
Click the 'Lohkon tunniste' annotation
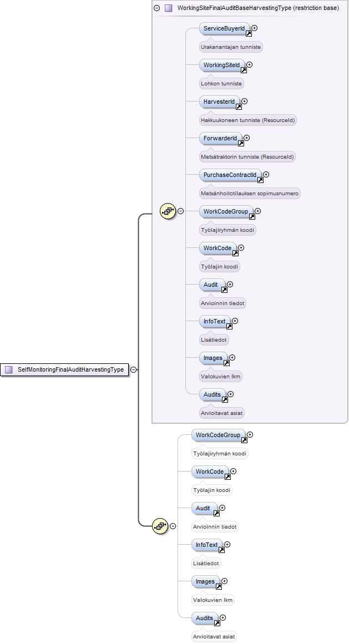click(x=221, y=84)
